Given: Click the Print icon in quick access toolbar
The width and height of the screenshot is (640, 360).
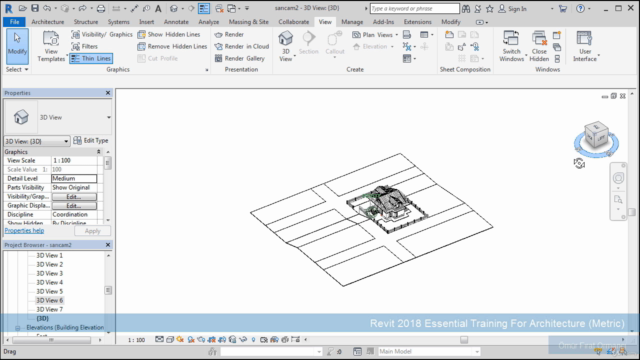Looking at the screenshot, I should click(101, 8).
